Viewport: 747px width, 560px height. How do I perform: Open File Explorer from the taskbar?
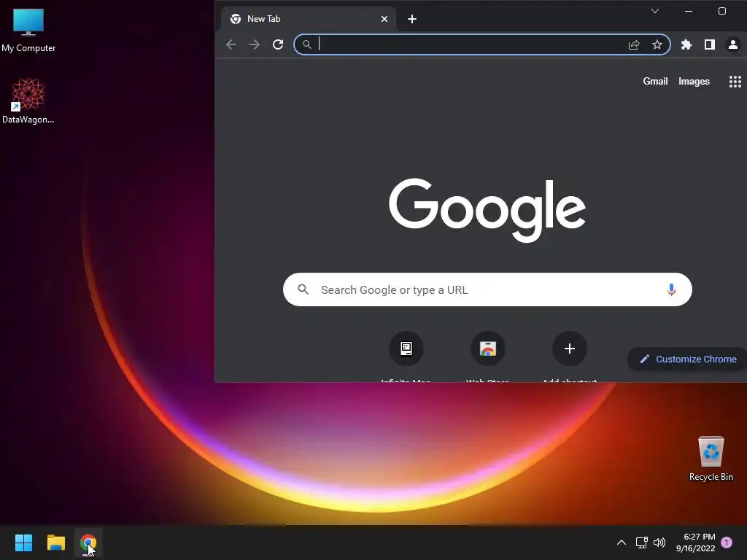coord(55,542)
